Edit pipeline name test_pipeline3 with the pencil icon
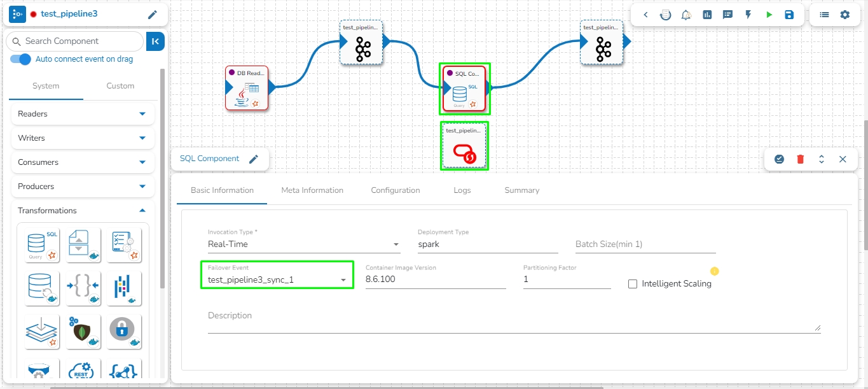The height and width of the screenshot is (389, 868). (x=153, y=15)
